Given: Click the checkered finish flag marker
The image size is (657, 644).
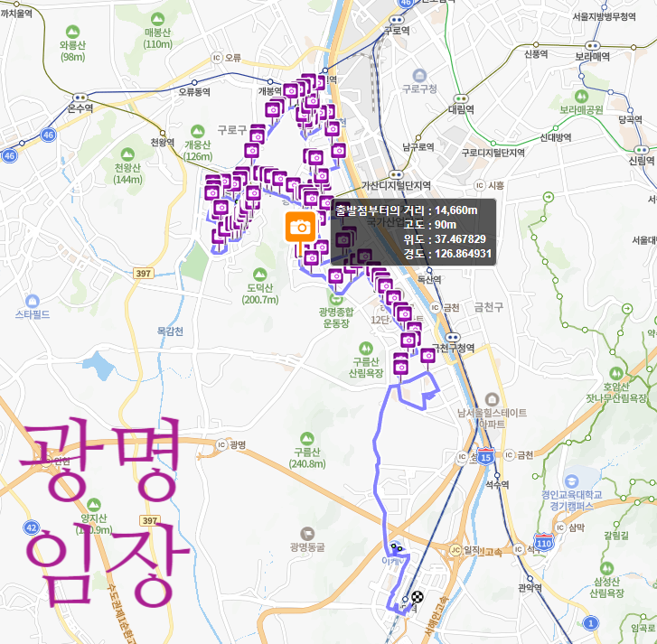Looking at the screenshot, I should [418, 597].
